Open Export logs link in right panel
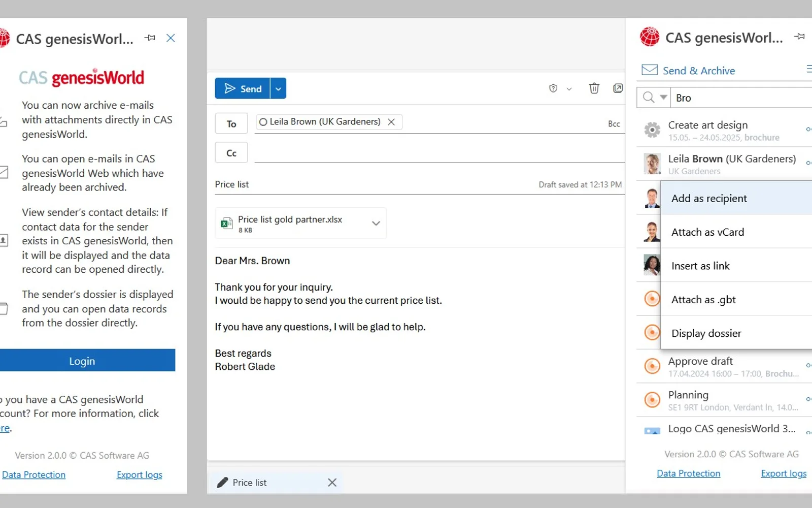 (x=784, y=473)
